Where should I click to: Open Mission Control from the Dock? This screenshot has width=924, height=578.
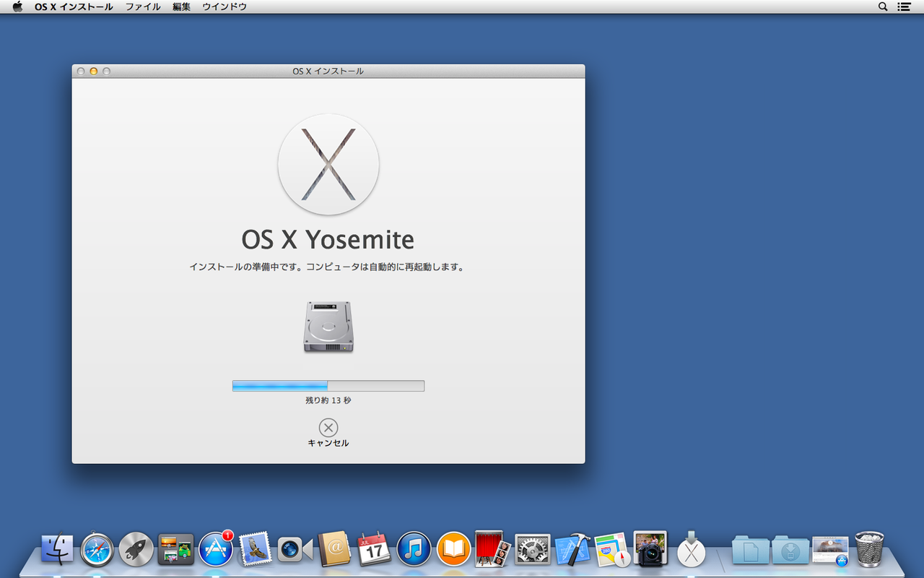(x=176, y=549)
